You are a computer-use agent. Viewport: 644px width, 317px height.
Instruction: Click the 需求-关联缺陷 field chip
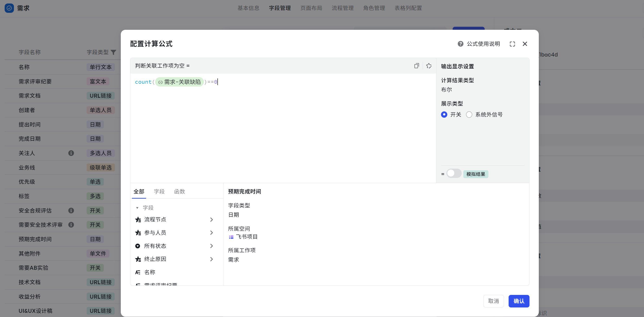pos(180,82)
